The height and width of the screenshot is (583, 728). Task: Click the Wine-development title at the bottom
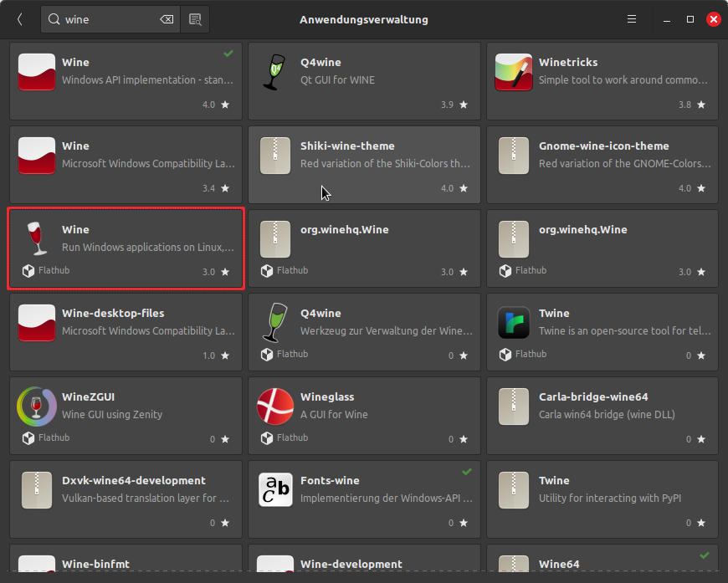click(x=351, y=564)
